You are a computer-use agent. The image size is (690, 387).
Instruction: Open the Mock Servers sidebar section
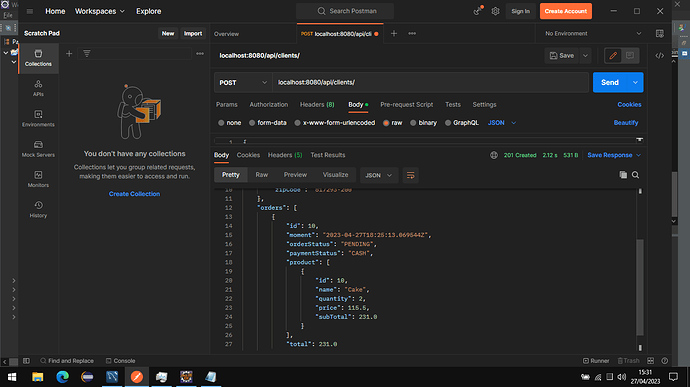(x=38, y=149)
